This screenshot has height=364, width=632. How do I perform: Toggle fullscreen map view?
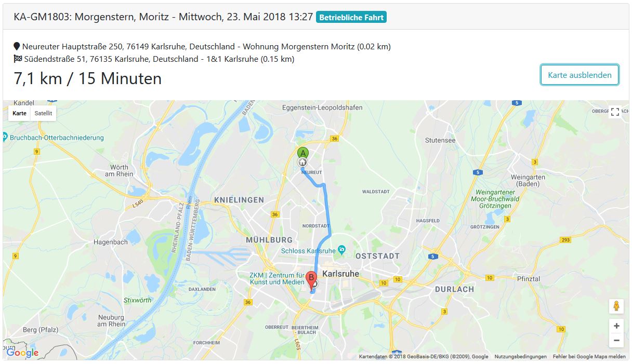click(x=615, y=112)
